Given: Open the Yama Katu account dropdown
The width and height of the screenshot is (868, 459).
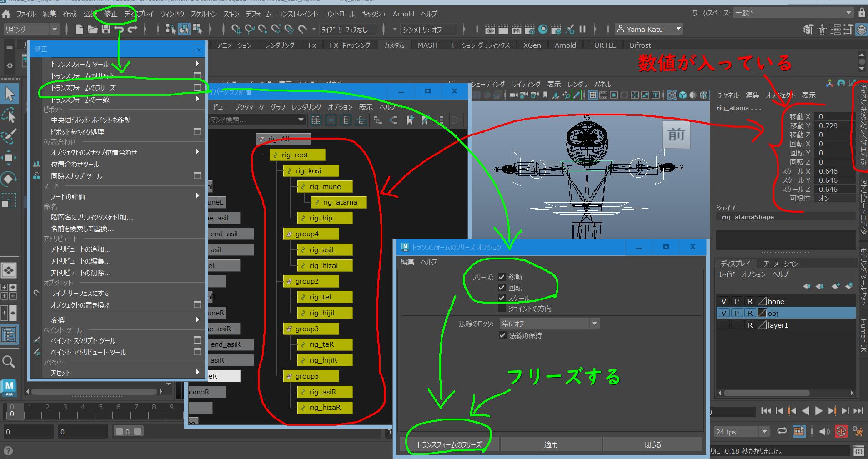Looking at the screenshot, I should coord(649,29).
